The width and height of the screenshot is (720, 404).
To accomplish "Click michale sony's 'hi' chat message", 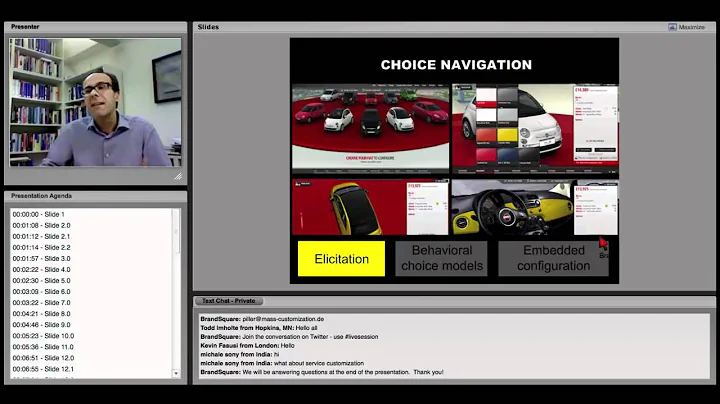I will (x=239, y=354).
